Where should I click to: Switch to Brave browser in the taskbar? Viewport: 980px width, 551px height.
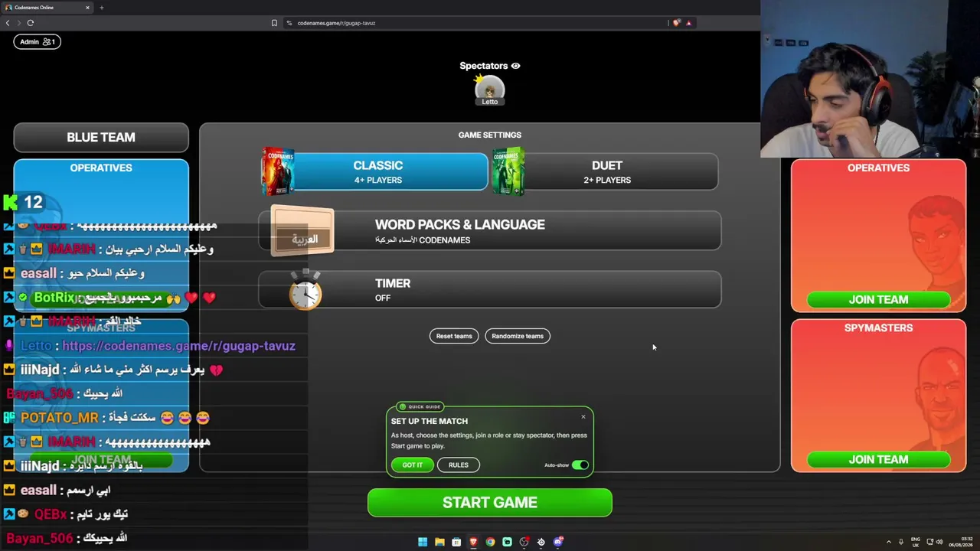(x=473, y=542)
